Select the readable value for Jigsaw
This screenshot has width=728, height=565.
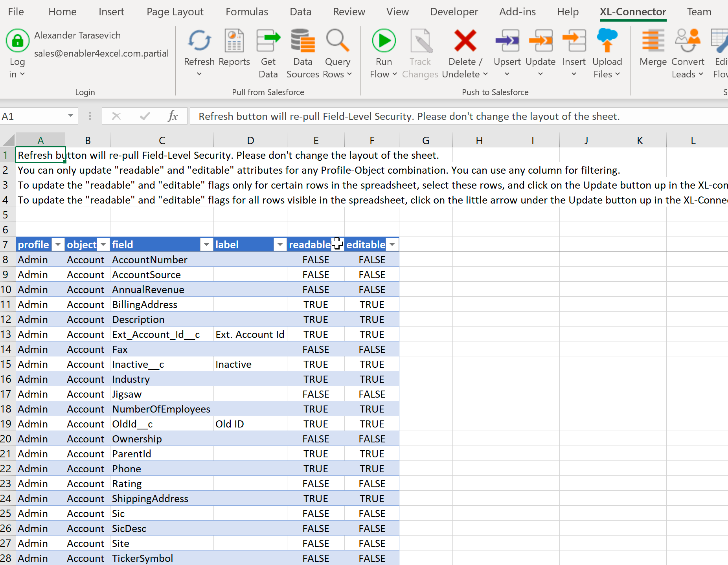[x=316, y=394]
